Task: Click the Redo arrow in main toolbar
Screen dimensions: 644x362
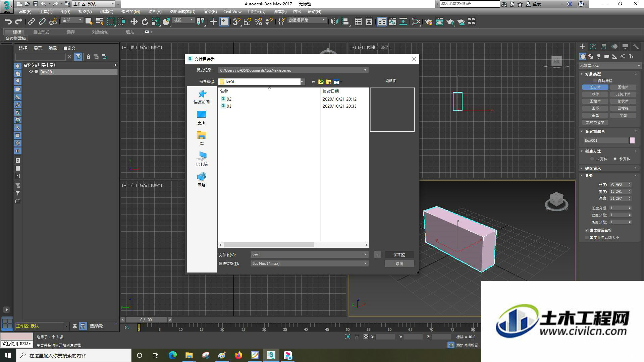Action: (19, 22)
